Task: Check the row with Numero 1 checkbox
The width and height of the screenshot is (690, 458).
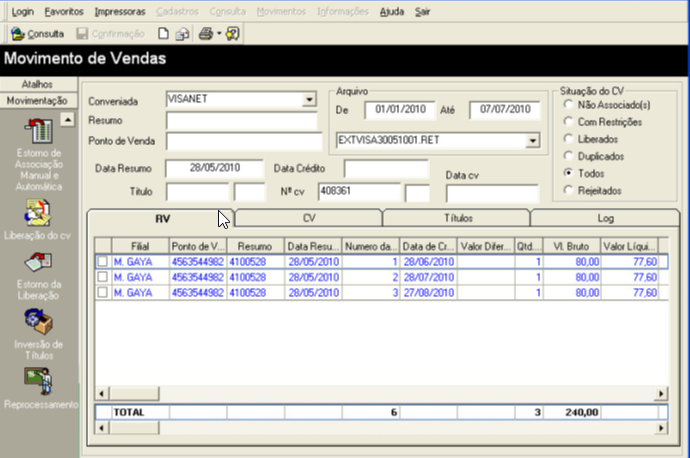Action: click(x=103, y=262)
